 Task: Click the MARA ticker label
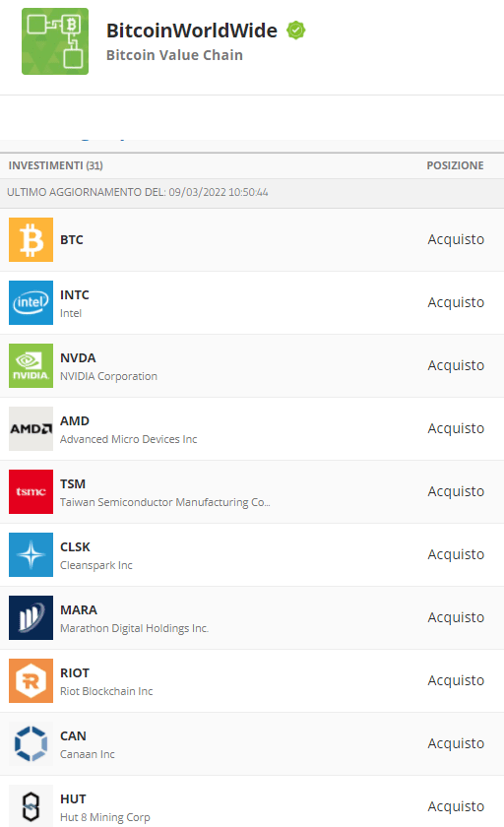tap(79, 610)
